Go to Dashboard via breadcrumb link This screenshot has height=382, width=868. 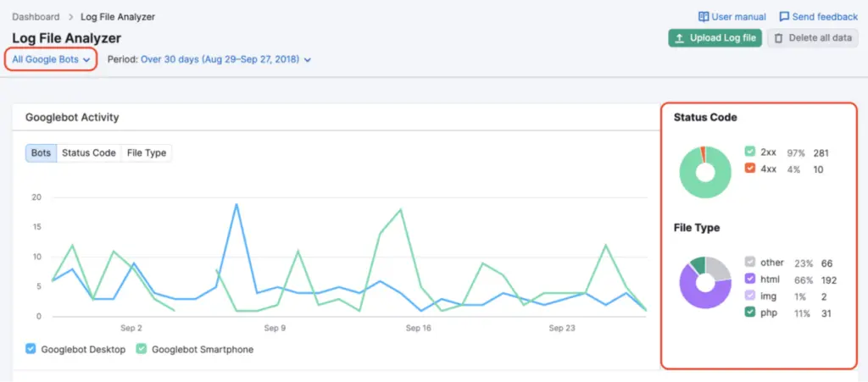(36, 17)
